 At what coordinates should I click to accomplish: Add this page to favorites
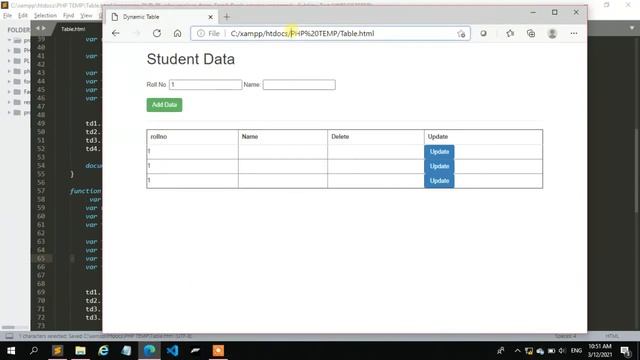tap(461, 34)
